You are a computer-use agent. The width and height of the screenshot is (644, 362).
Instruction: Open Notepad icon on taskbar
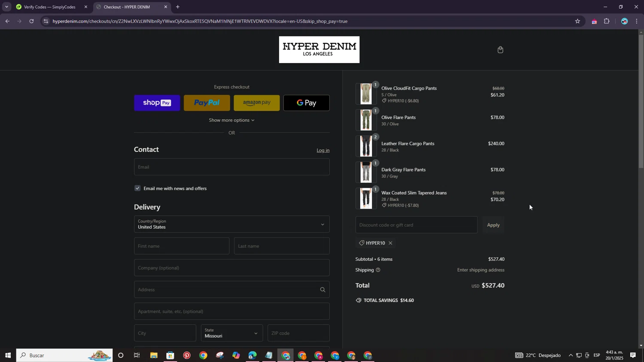point(269,356)
